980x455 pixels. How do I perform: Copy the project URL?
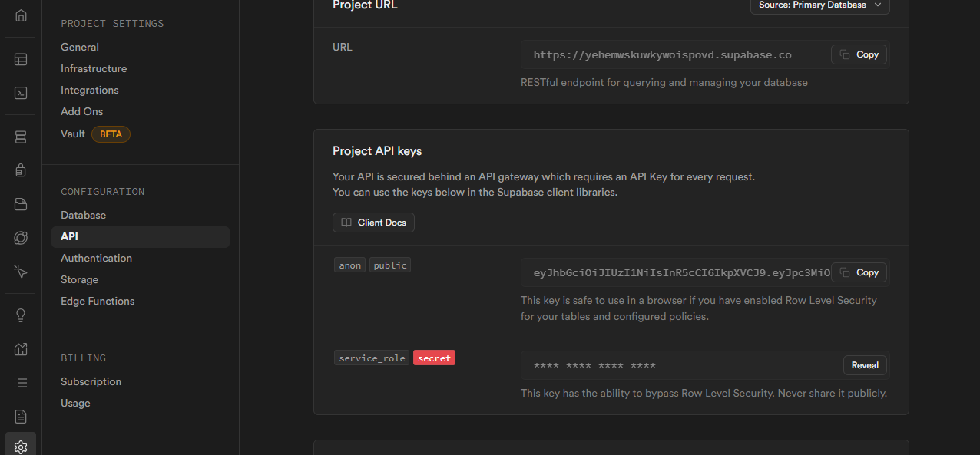859,54
